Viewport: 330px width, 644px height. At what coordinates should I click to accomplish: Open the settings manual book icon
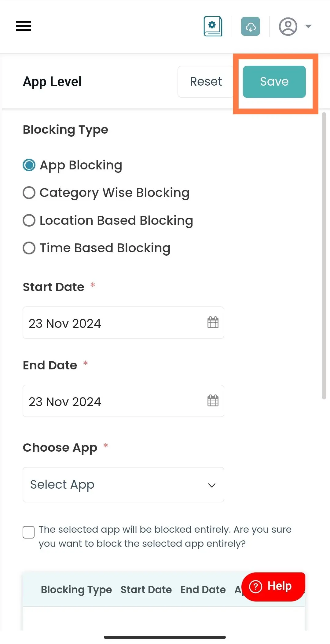(213, 26)
